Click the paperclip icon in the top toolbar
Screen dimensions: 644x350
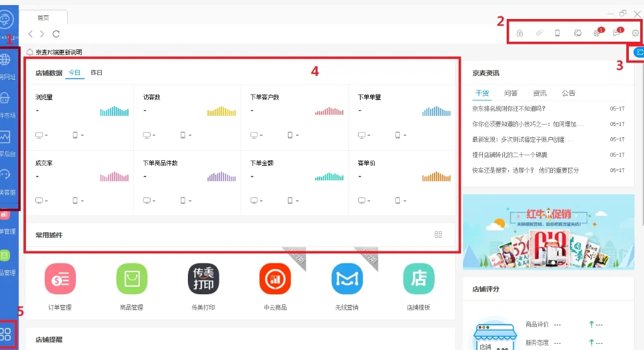click(539, 33)
